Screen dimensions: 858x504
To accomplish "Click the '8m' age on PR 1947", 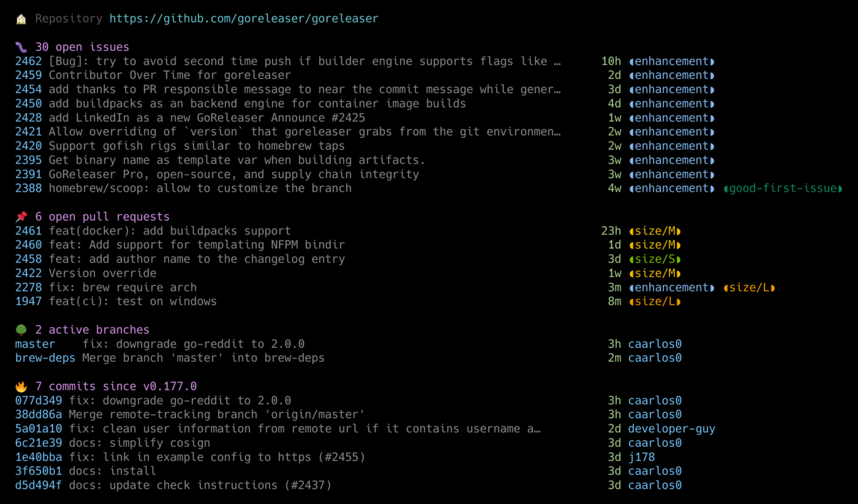I will coord(615,302).
